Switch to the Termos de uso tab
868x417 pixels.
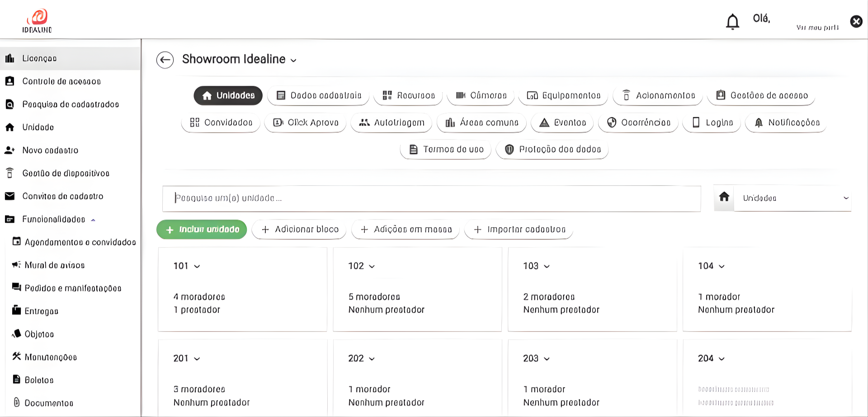pyautogui.click(x=445, y=149)
